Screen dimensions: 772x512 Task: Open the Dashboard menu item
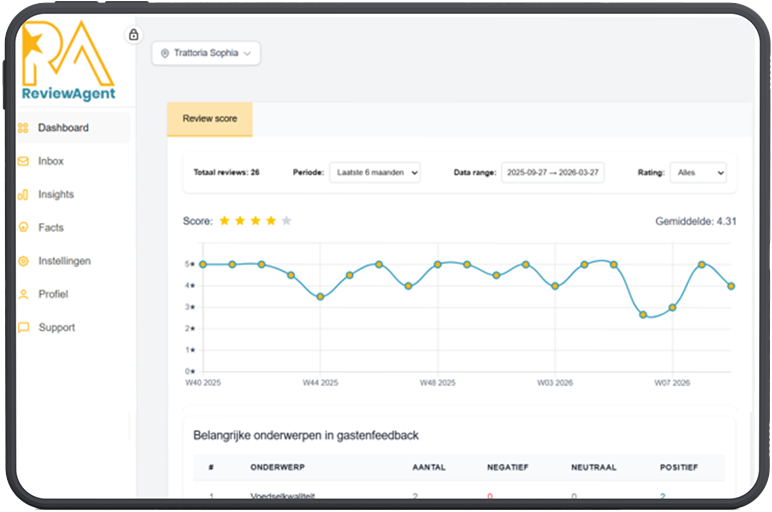pos(74,128)
